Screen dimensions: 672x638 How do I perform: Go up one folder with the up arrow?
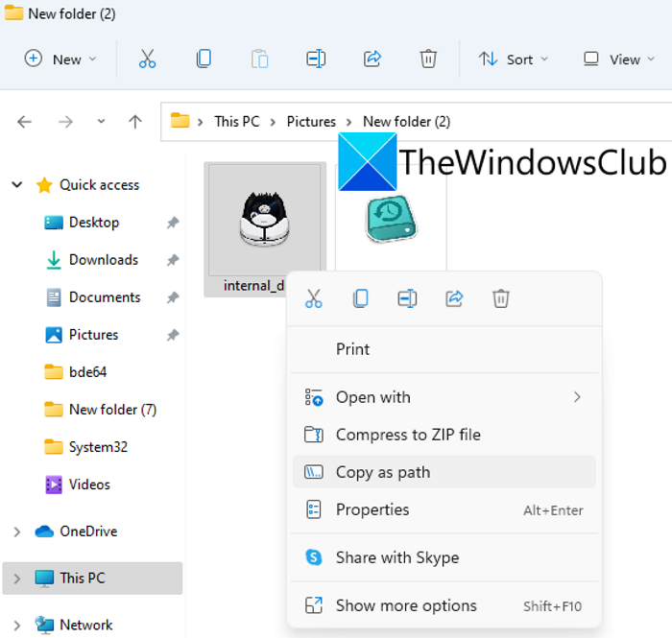pos(135,122)
